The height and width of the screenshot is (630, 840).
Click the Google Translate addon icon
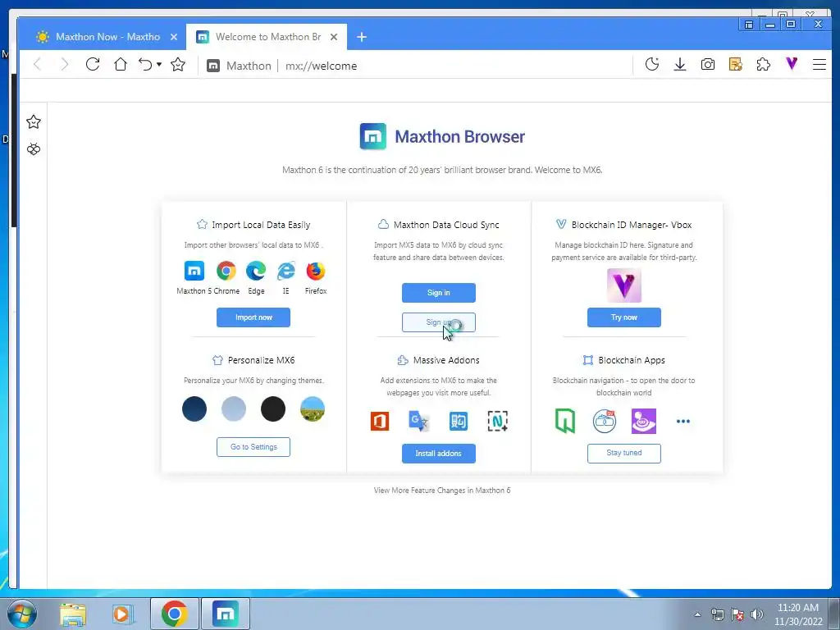[419, 421]
